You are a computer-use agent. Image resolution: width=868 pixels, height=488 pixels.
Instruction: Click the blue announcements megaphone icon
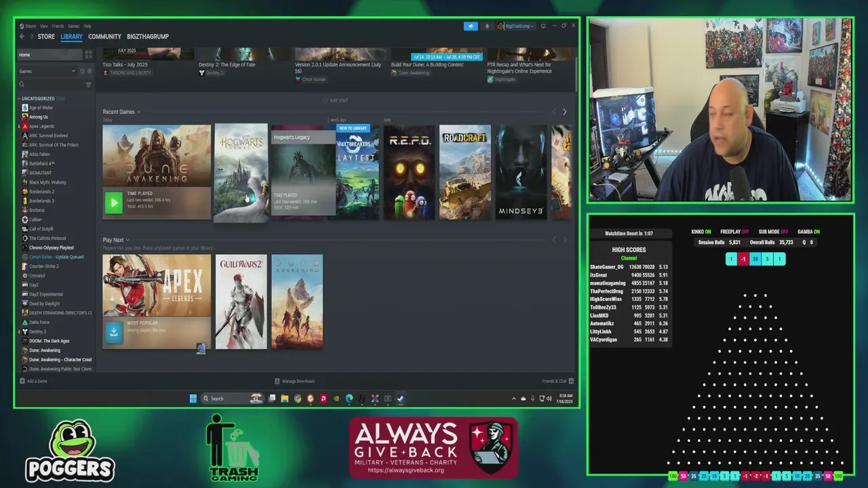click(x=471, y=26)
